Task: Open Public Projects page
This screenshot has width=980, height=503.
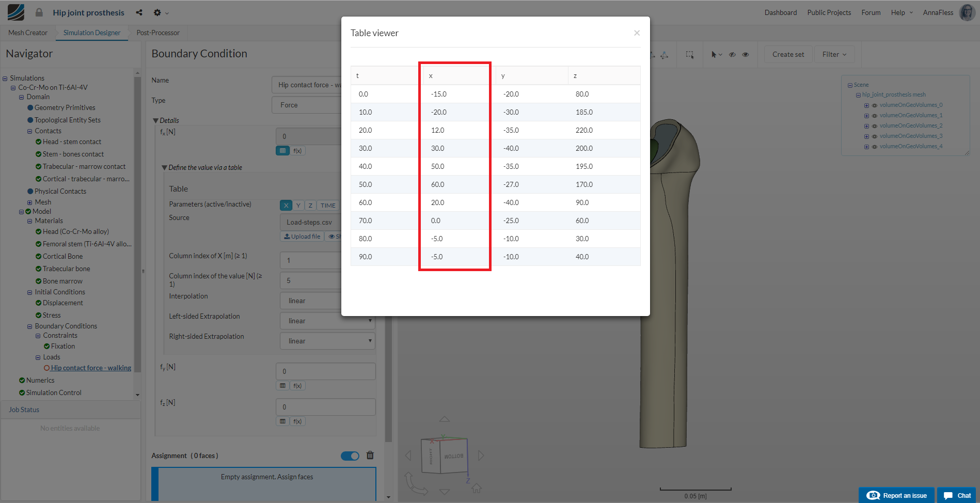Action: pyautogui.click(x=829, y=12)
